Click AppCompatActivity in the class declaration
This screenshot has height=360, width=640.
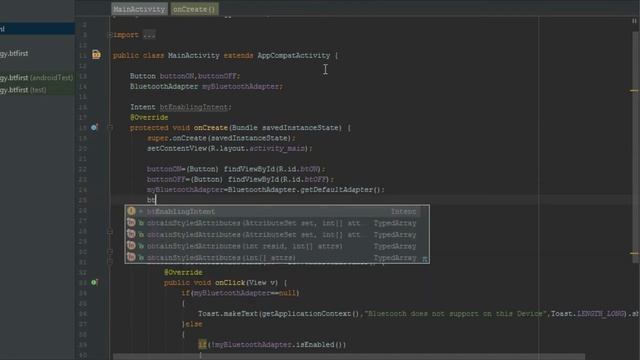(x=293, y=56)
